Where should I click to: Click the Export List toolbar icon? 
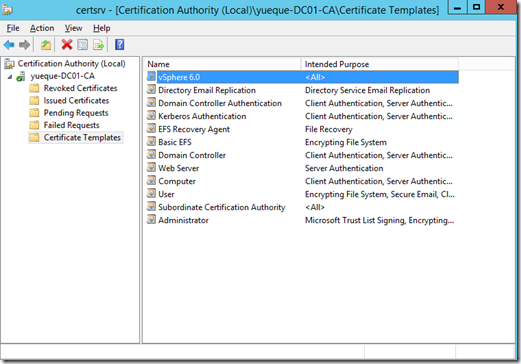tap(98, 45)
